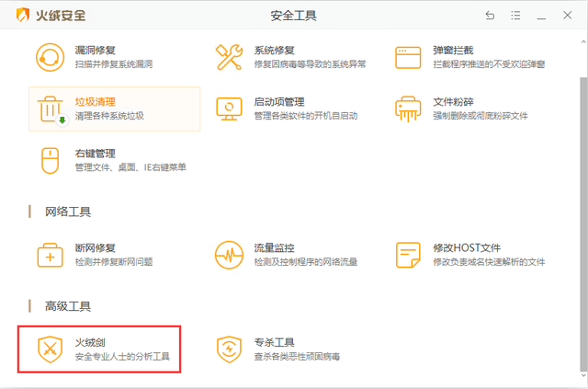Click the 修改HOST文件 title text
Image resolution: width=588 pixels, height=389 pixels.
[467, 248]
